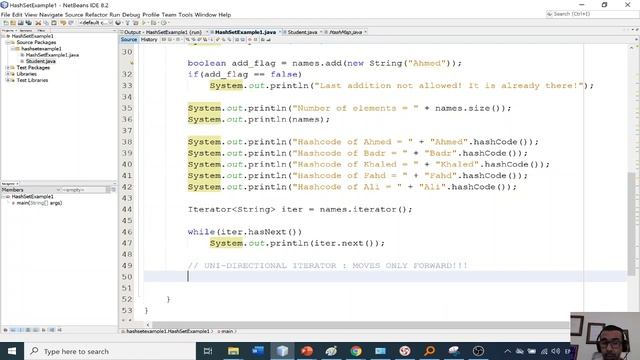Screen dimensions: 640x360
Task: Click the Undo toolbar icon
Action: pyautogui.click(x=63, y=23)
